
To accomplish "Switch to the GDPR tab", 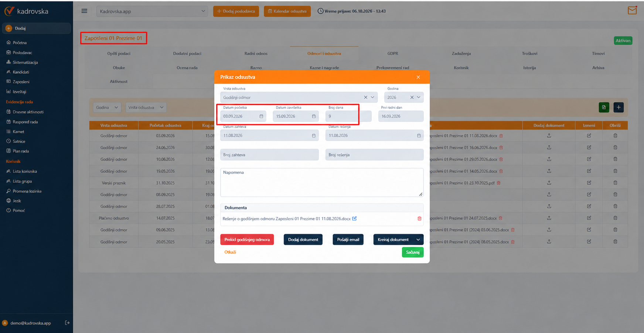I will (393, 54).
